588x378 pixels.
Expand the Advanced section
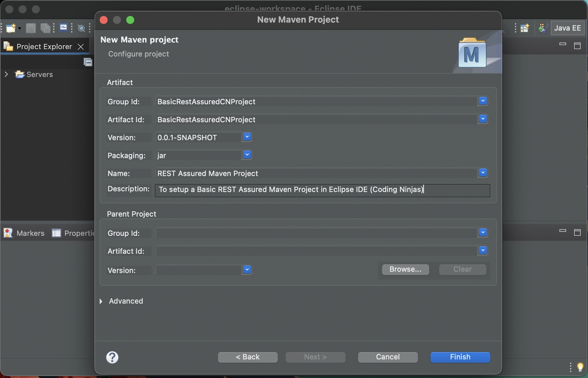tap(101, 301)
